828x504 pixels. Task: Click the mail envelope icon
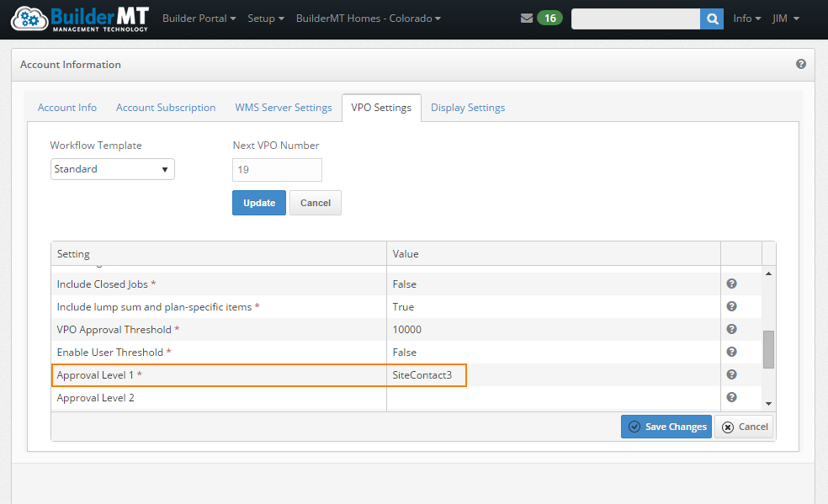(527, 19)
